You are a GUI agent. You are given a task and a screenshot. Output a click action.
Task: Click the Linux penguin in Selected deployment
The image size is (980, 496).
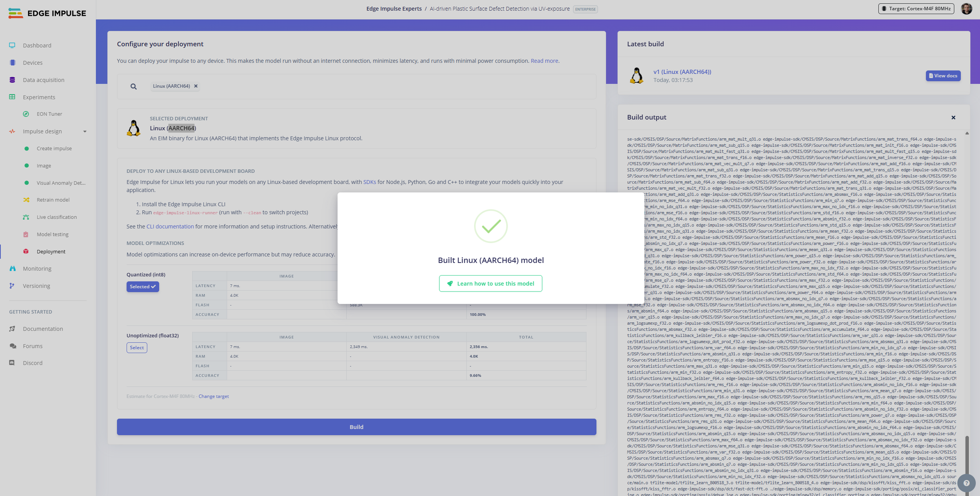(134, 128)
